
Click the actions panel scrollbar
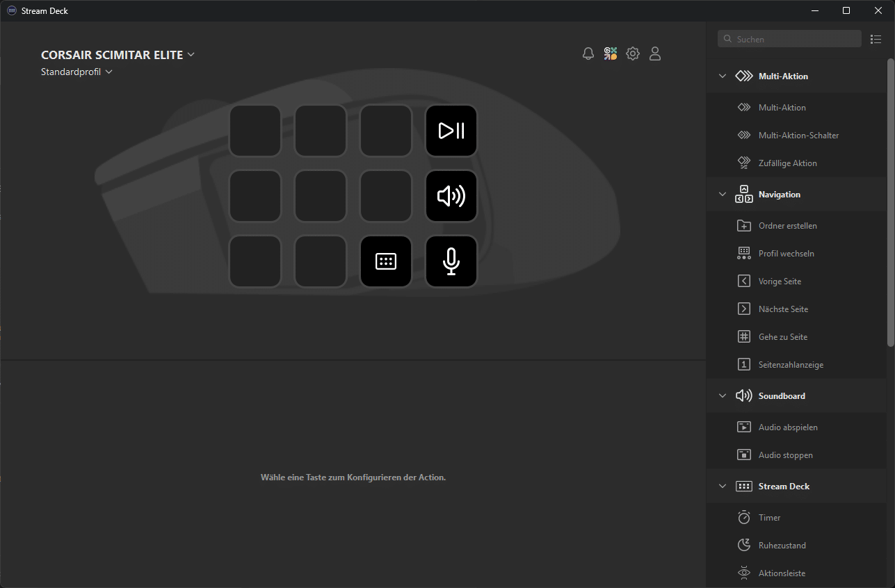890,202
